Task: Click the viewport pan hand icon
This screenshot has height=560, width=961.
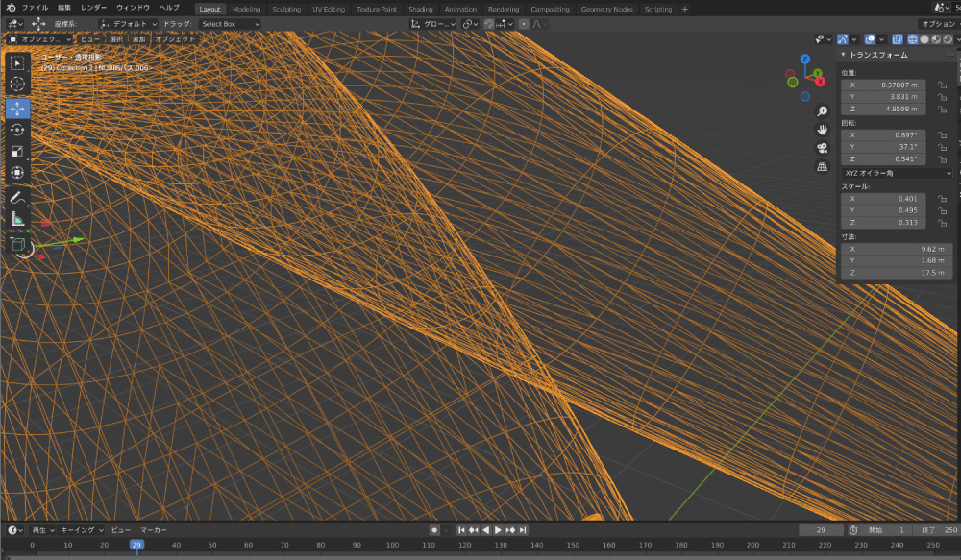Action: 822,130
